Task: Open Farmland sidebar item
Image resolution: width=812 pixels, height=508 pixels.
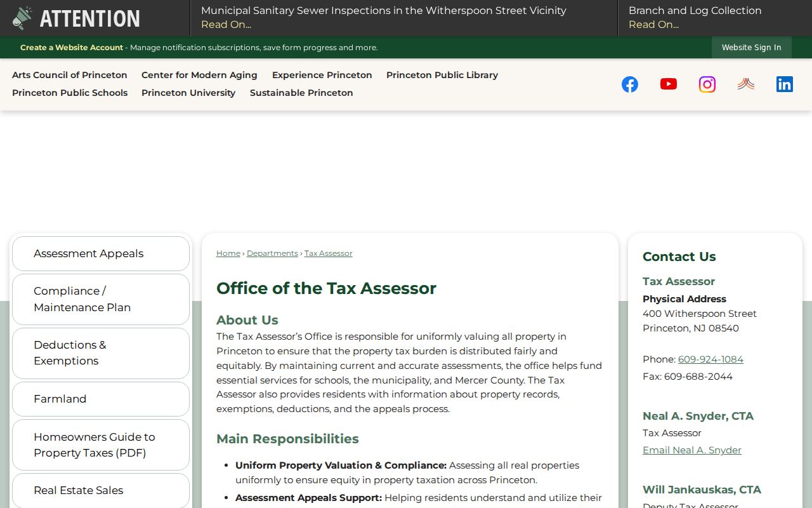Action: [x=101, y=399]
